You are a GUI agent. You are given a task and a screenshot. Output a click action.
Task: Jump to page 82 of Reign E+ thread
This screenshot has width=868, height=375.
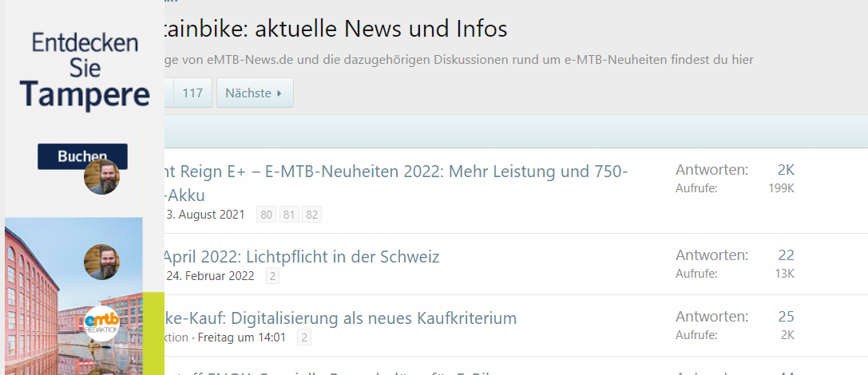pos(311,215)
